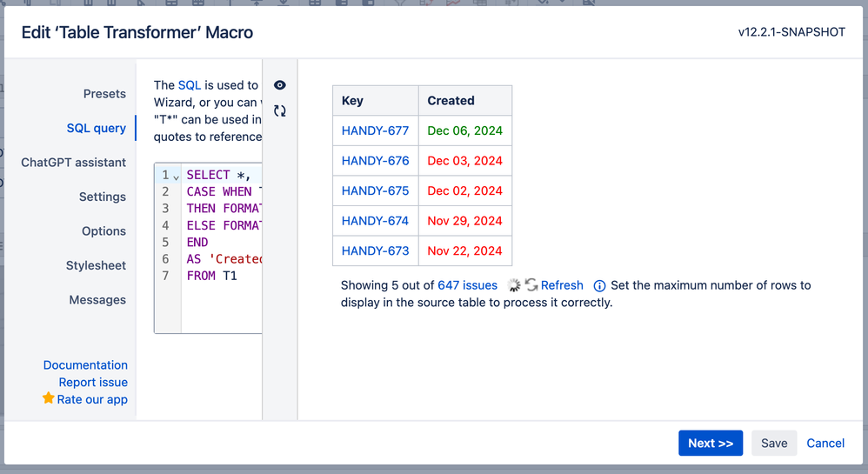Open issue HANDY-676
This screenshot has width=868, height=474.
pyautogui.click(x=375, y=161)
